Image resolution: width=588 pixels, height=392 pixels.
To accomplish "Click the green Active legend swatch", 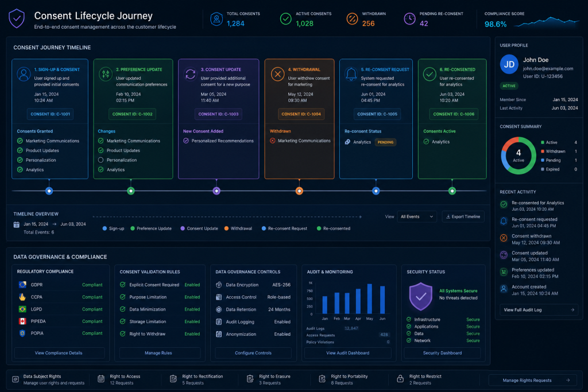I will pos(542,142).
